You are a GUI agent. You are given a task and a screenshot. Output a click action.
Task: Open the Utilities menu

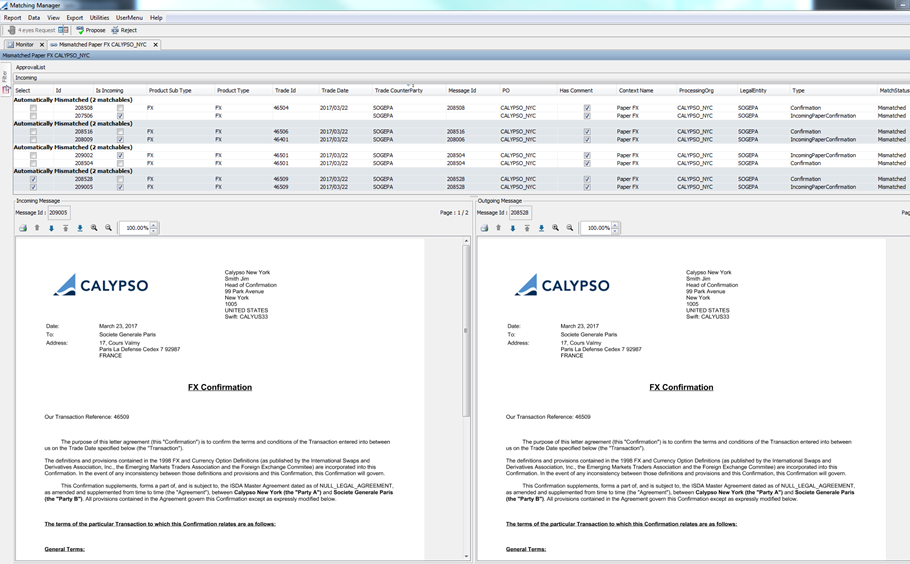[x=99, y=18]
